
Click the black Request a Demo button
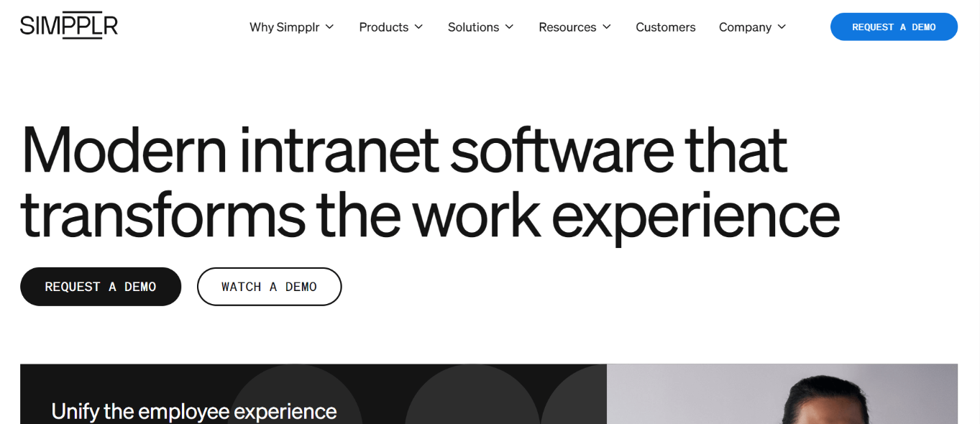(x=101, y=287)
